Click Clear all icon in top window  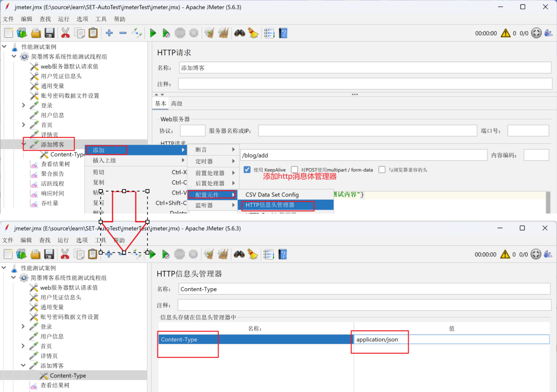223,33
